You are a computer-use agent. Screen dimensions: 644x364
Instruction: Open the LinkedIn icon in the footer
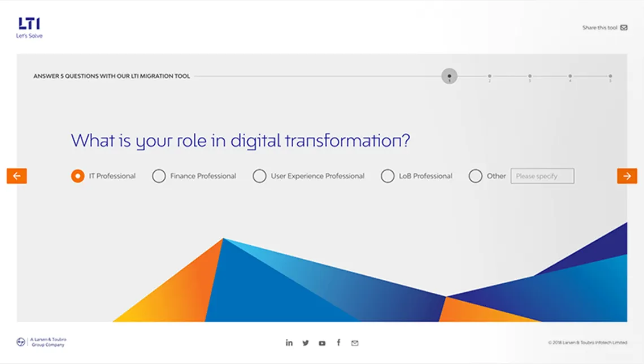289,343
